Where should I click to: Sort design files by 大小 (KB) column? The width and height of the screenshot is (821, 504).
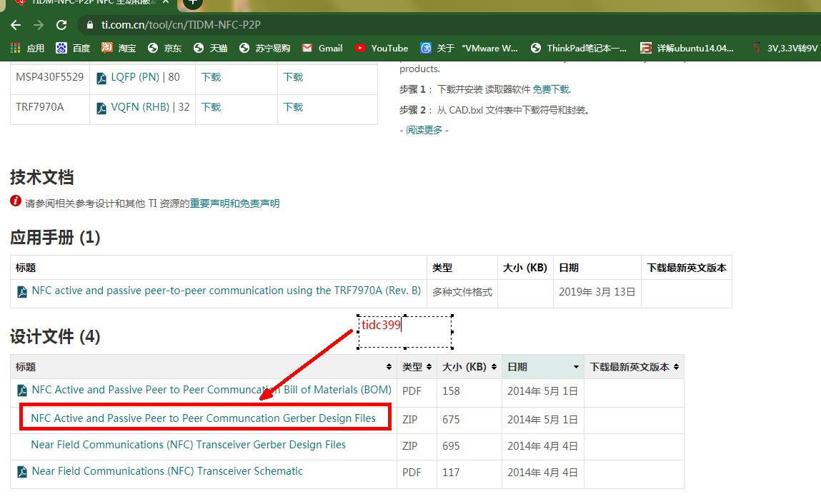[x=469, y=367]
